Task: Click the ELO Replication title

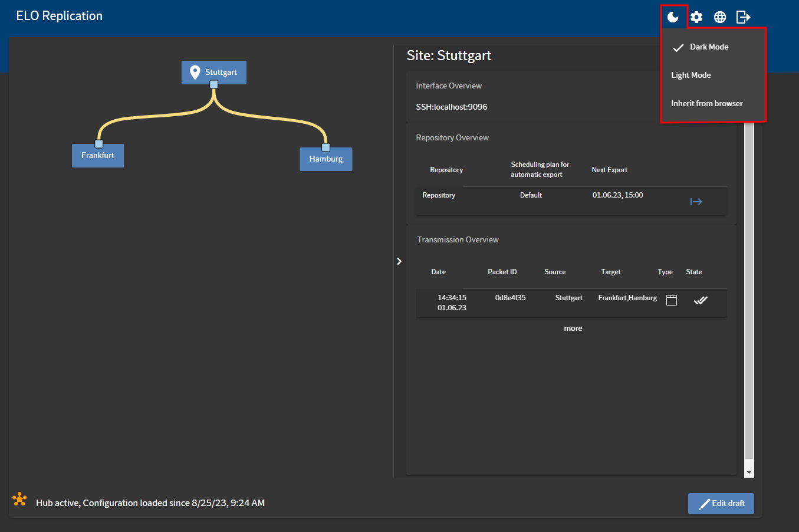Action: coord(60,16)
